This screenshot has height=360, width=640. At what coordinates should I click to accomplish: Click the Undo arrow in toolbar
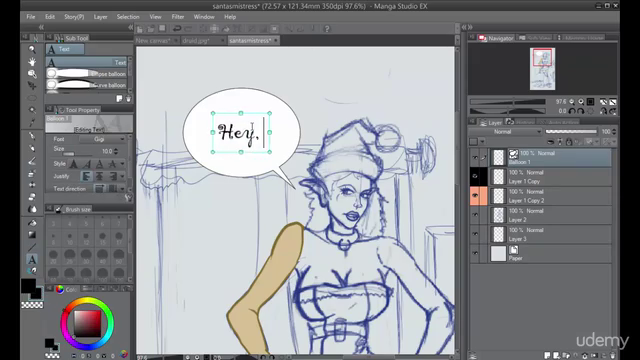(x=177, y=29)
